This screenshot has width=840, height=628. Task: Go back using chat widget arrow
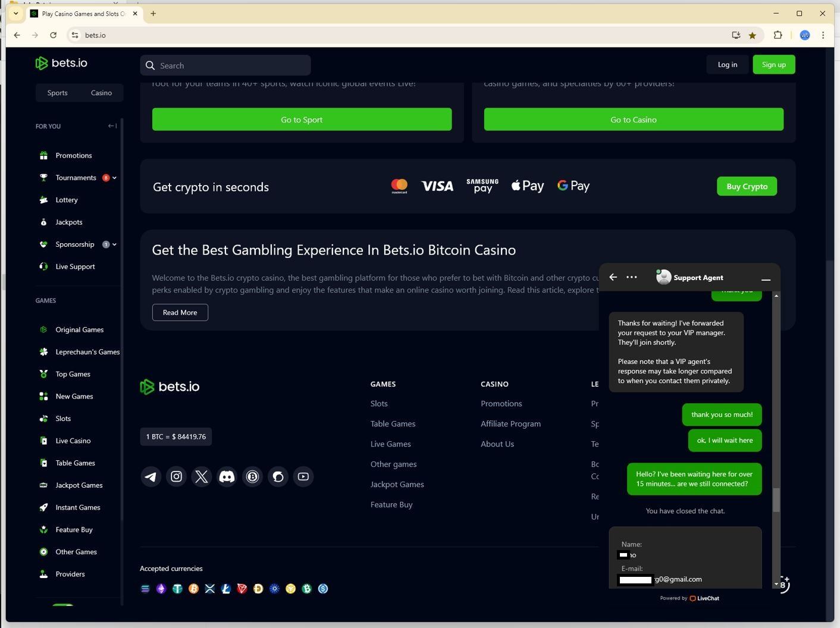pos(613,277)
